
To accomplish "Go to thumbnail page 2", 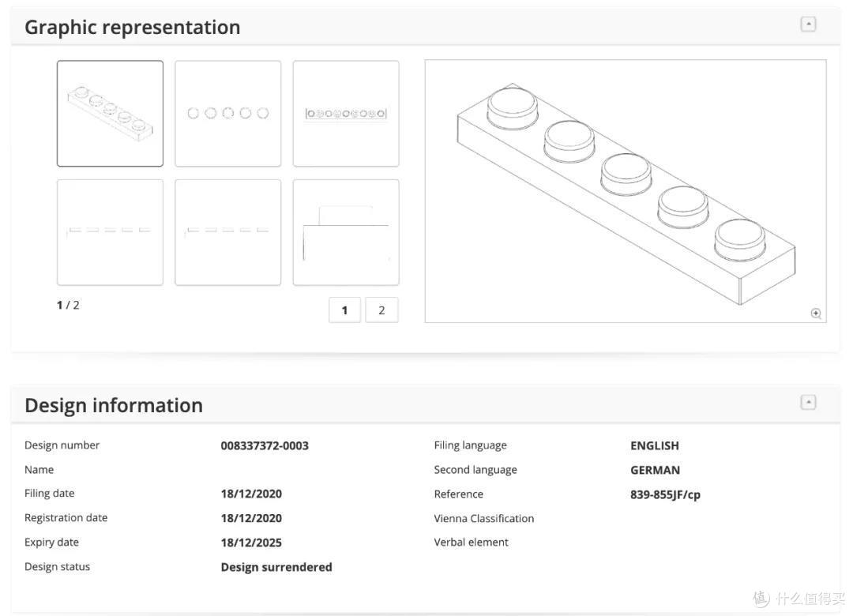I will tap(381, 310).
